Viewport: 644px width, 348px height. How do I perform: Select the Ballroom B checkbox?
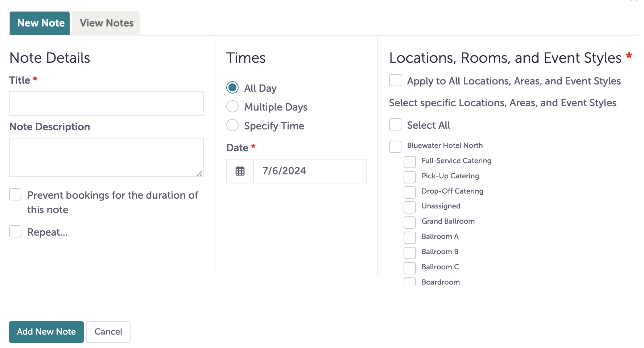click(x=410, y=253)
